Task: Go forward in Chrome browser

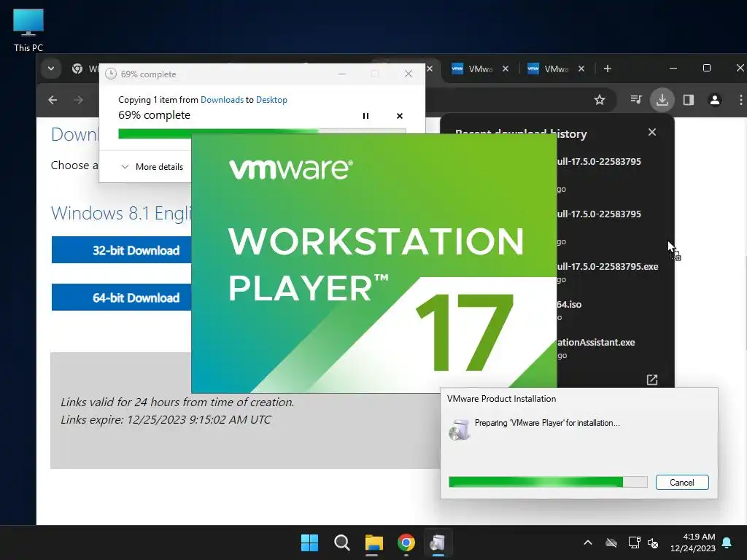Action: 79,100
